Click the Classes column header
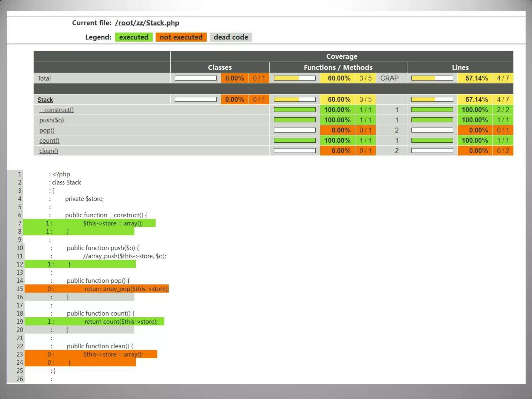The image size is (532, 399). tap(220, 68)
